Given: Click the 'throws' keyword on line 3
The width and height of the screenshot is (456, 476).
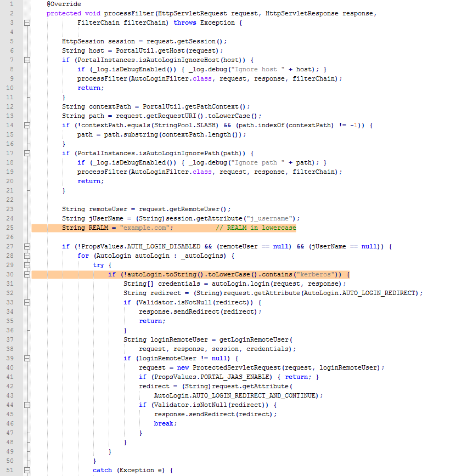Looking at the screenshot, I should pos(185,23).
